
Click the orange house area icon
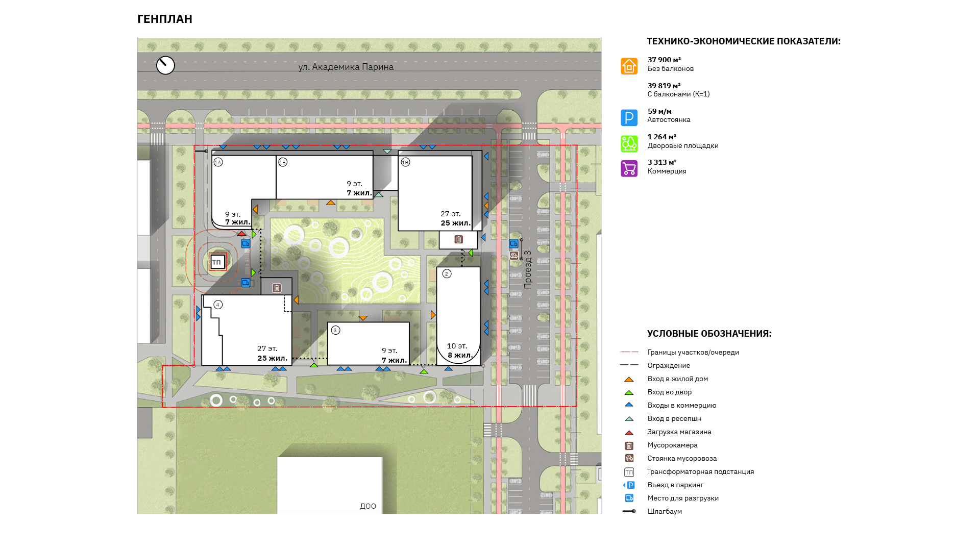click(629, 66)
